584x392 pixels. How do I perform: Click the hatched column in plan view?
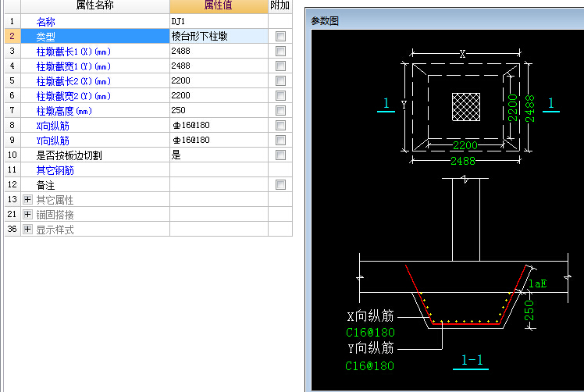466,107
